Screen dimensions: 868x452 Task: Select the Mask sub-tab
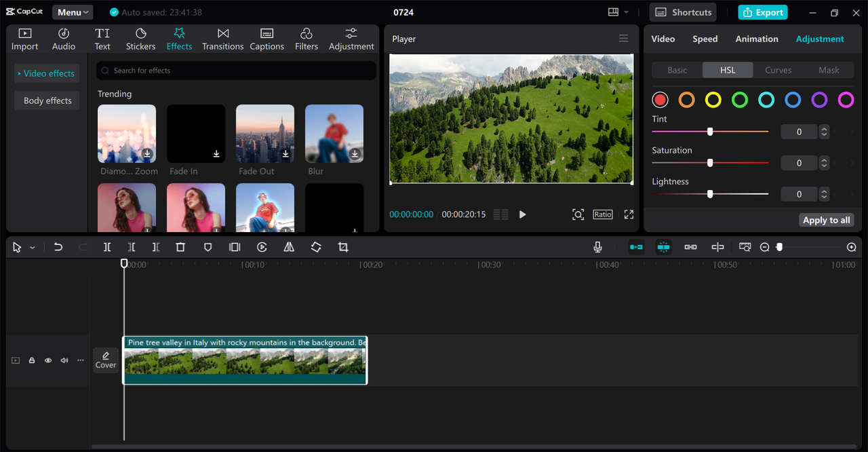tap(829, 70)
